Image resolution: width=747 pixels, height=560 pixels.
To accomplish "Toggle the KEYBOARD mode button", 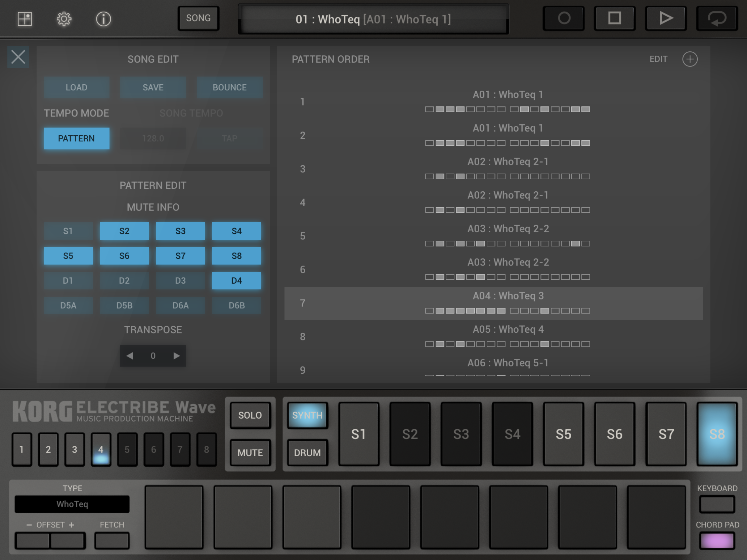I will (x=717, y=504).
